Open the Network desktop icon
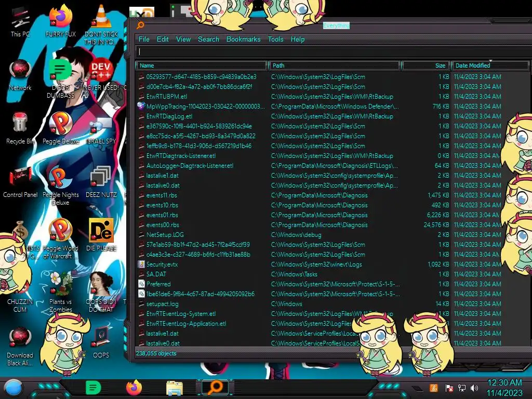Image resolution: width=532 pixels, height=399 pixels. tap(20, 75)
